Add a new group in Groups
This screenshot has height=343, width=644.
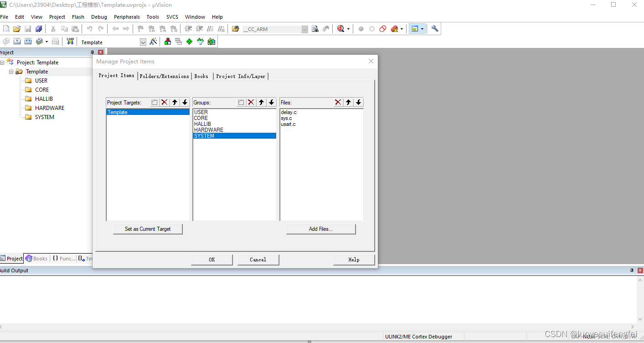click(x=241, y=102)
